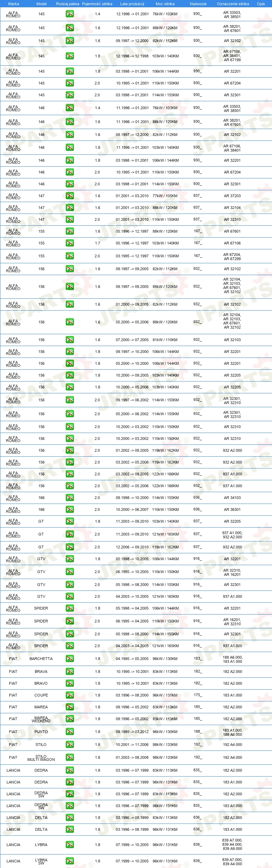272x868 pixels.
Task: Click the Pojemność silnika column header
Action: tap(97, 4)
